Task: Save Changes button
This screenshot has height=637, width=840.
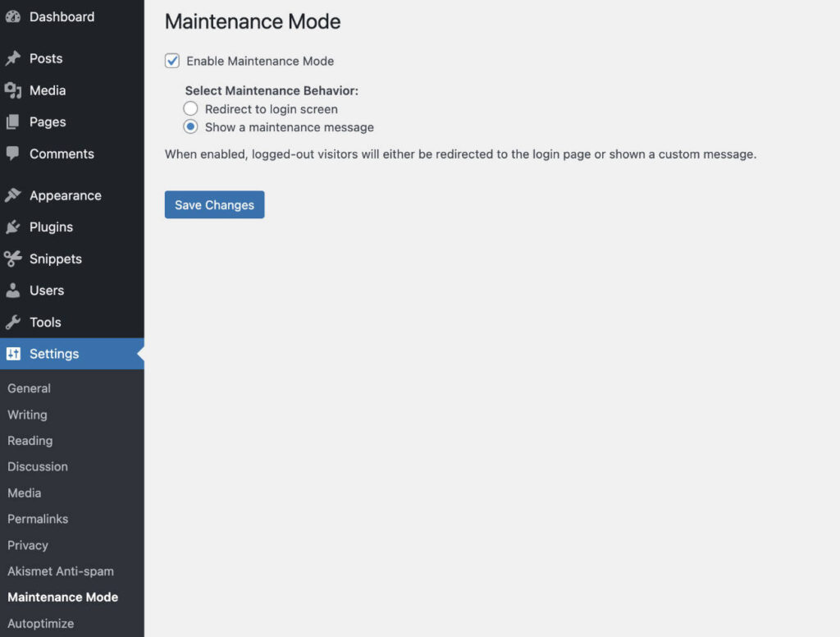Action: click(214, 205)
